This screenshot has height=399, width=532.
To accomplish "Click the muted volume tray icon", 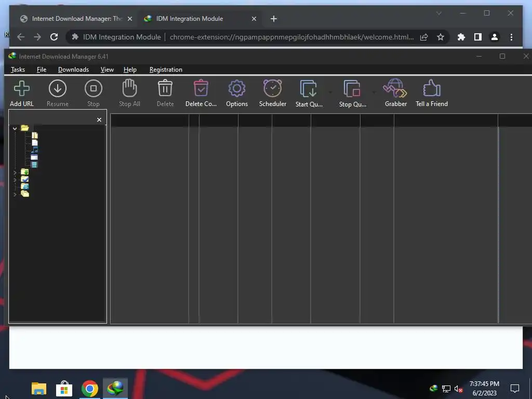I will click(x=458, y=389).
